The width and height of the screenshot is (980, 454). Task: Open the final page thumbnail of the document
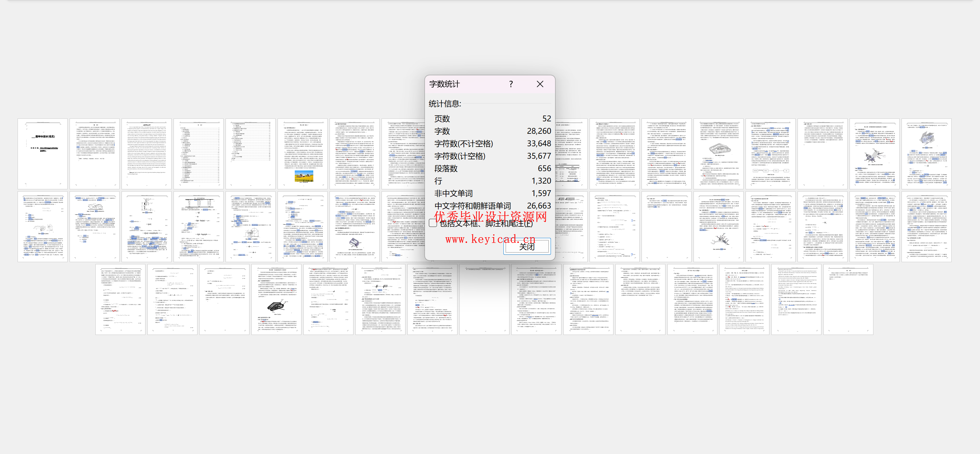point(848,300)
